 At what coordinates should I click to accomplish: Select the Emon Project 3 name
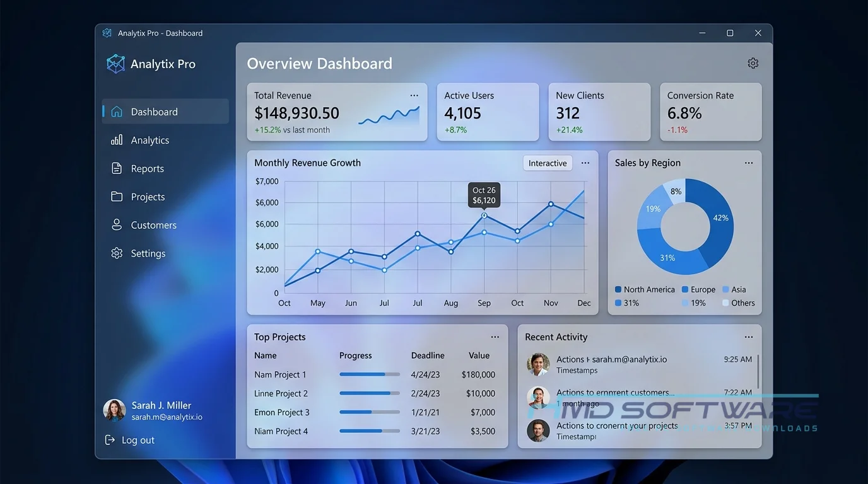coord(282,412)
